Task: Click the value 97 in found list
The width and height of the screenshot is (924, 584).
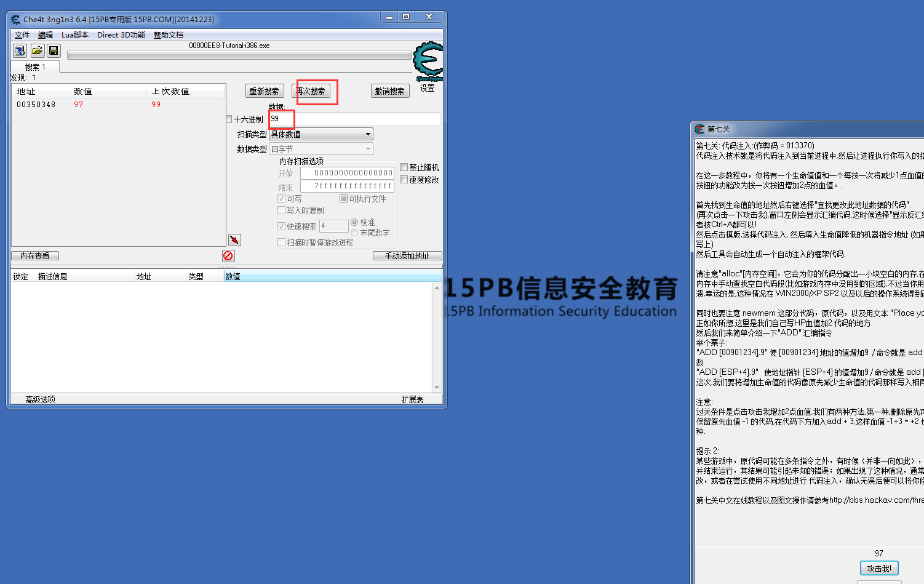Action: coord(78,105)
